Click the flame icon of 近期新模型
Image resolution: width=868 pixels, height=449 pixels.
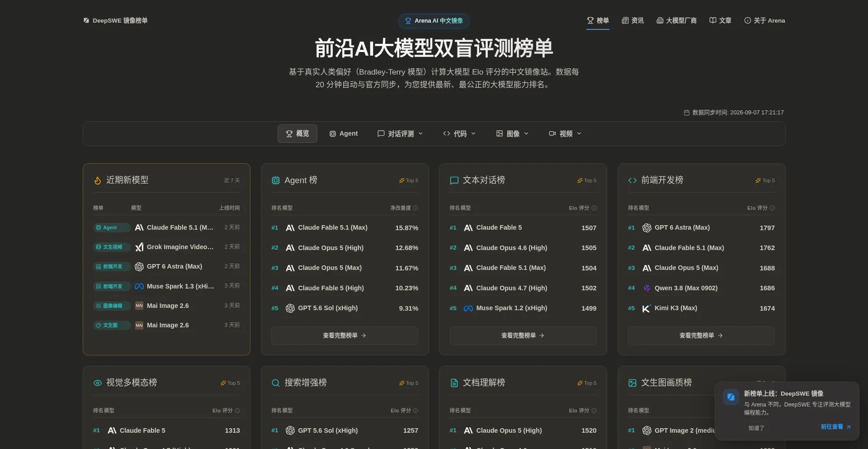pyautogui.click(x=97, y=180)
